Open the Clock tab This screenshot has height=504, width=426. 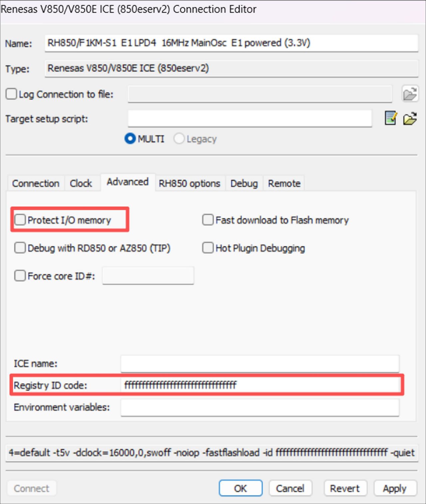(81, 183)
